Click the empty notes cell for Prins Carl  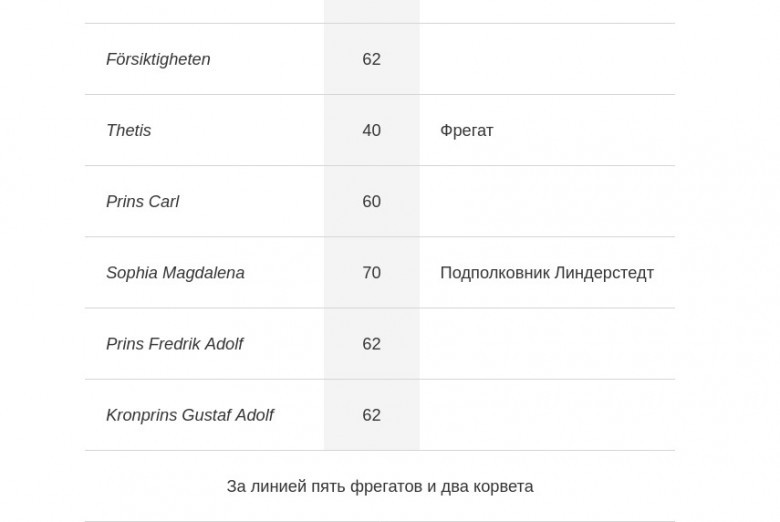click(547, 202)
